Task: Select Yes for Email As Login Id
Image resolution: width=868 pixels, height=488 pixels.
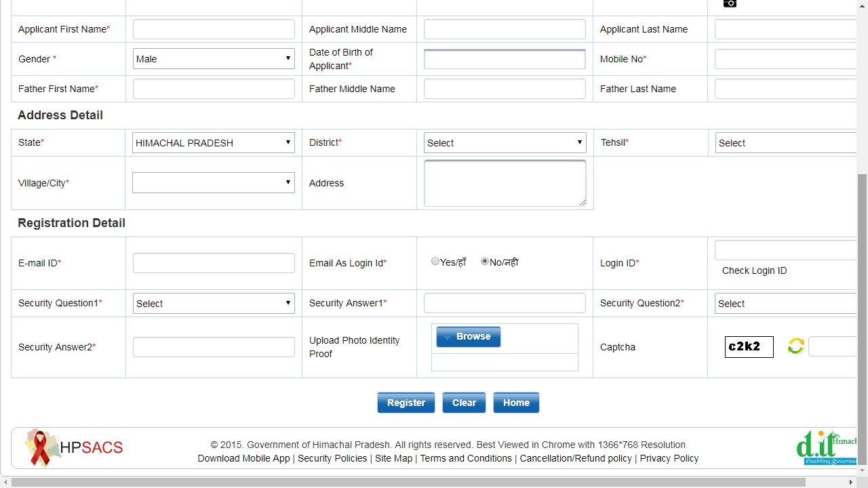Action: click(x=435, y=262)
